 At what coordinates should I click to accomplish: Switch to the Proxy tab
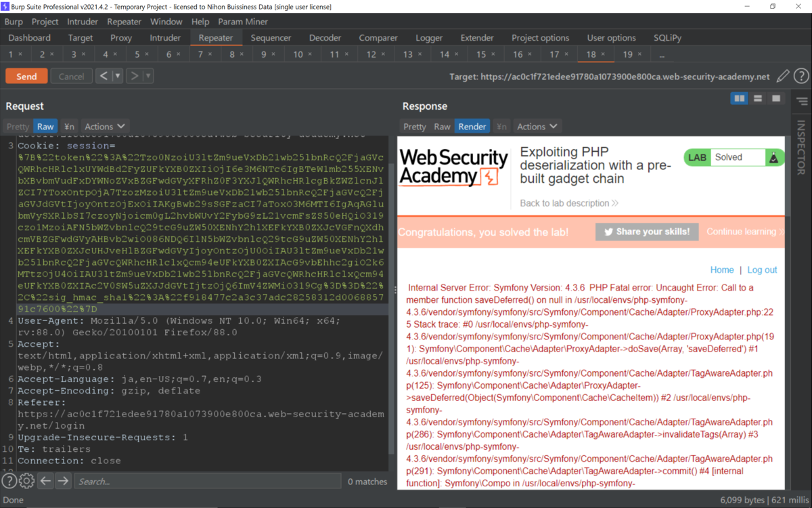coord(121,38)
